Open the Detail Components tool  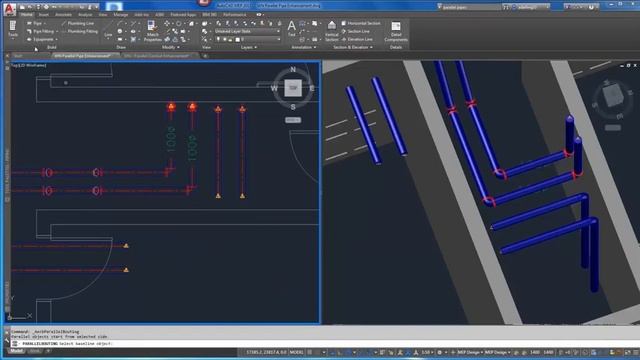396,31
